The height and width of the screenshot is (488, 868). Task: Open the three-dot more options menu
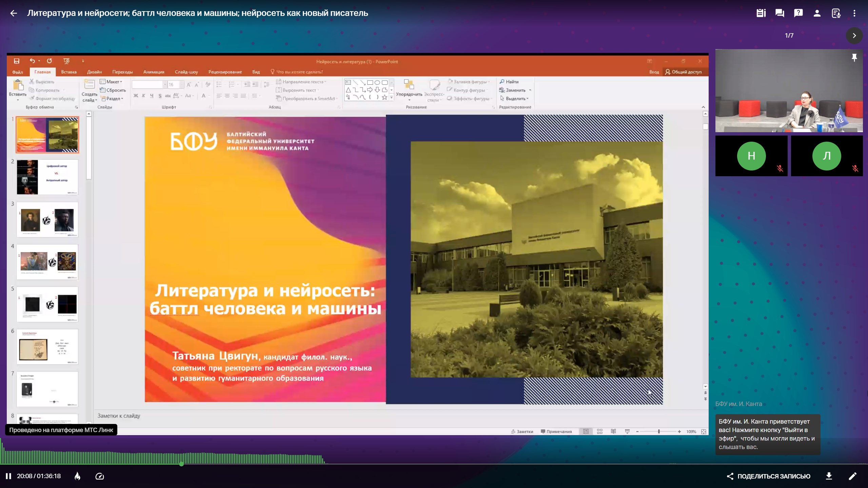coord(854,13)
